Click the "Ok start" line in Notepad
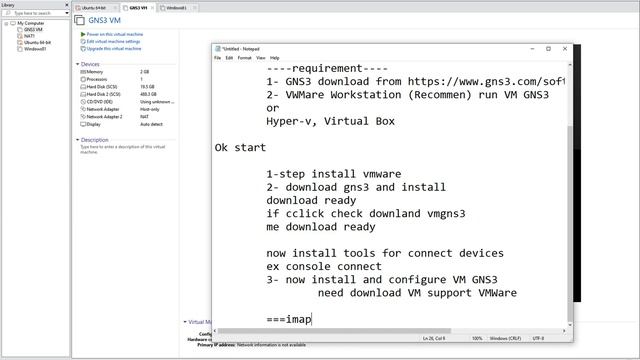The width and height of the screenshot is (640, 360). 240,148
